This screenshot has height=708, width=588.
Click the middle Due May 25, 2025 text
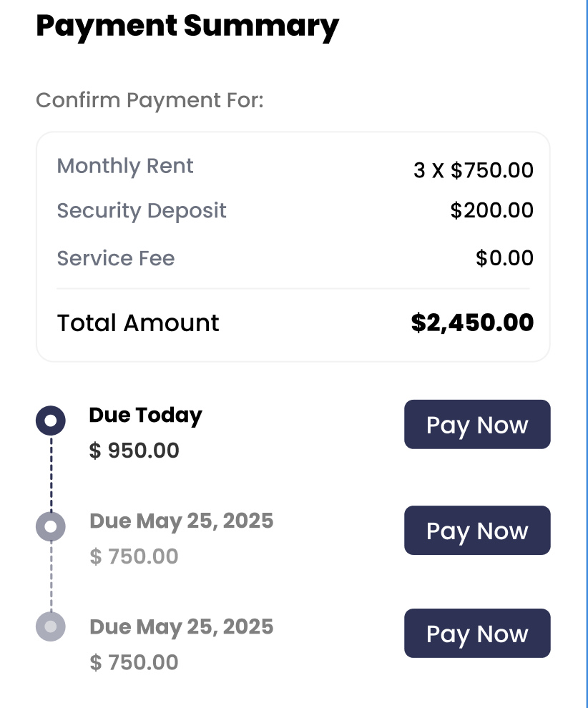(x=182, y=521)
